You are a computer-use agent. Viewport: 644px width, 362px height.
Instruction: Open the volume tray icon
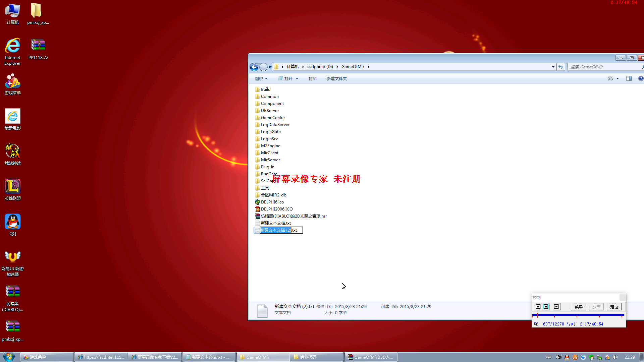coord(615,357)
